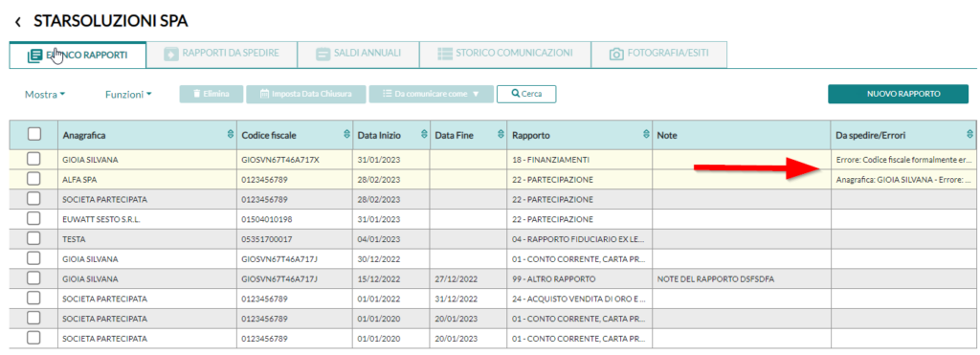Sort by the Anagrafica column sort icon

pyautogui.click(x=230, y=134)
